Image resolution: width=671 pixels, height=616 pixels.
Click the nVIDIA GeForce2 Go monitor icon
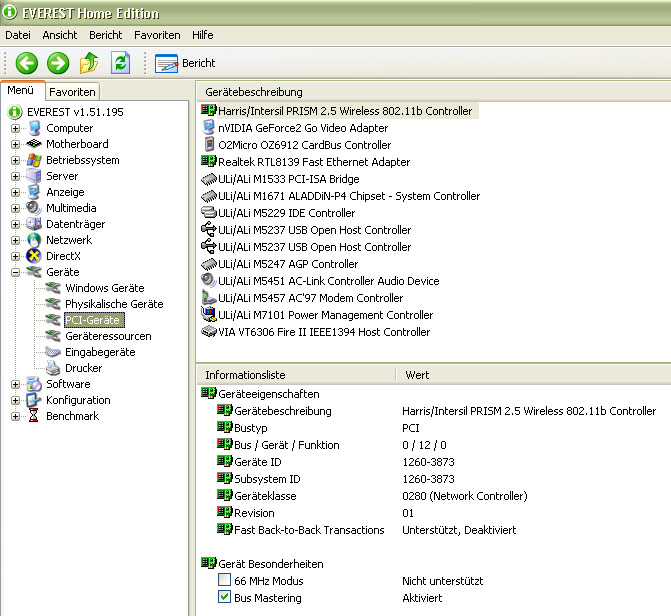click(208, 128)
